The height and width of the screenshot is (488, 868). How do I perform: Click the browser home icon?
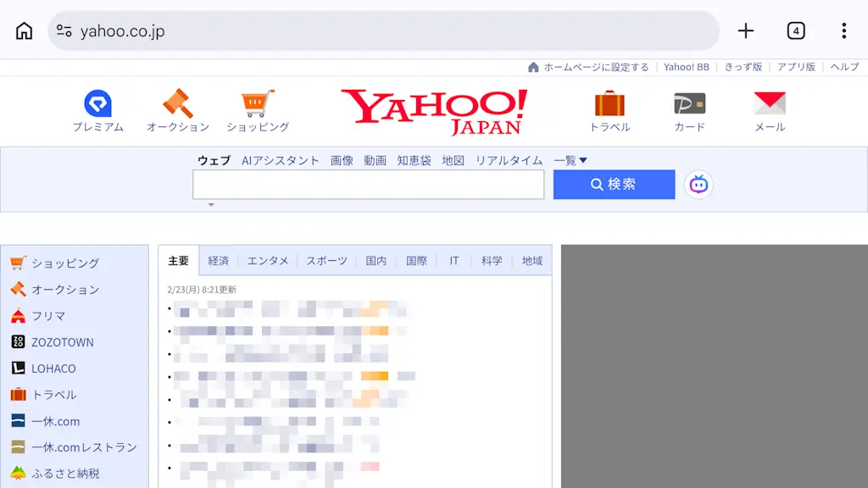coord(23,30)
